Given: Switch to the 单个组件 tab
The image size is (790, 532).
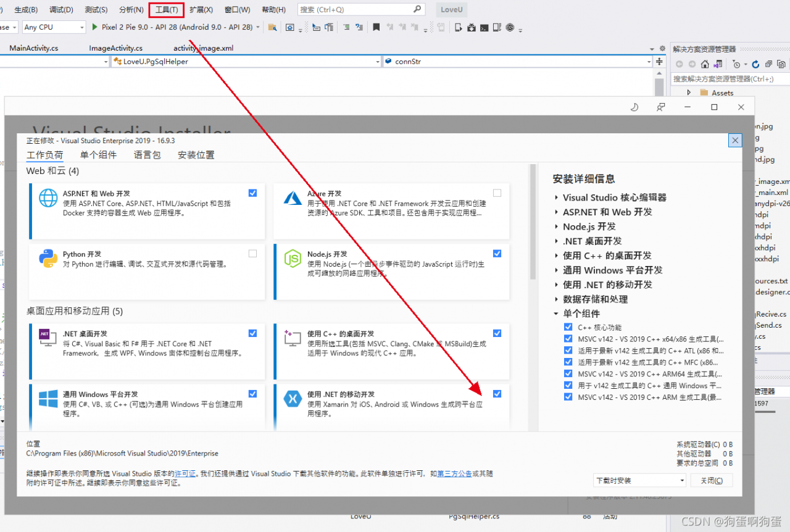Looking at the screenshot, I should click(x=98, y=155).
